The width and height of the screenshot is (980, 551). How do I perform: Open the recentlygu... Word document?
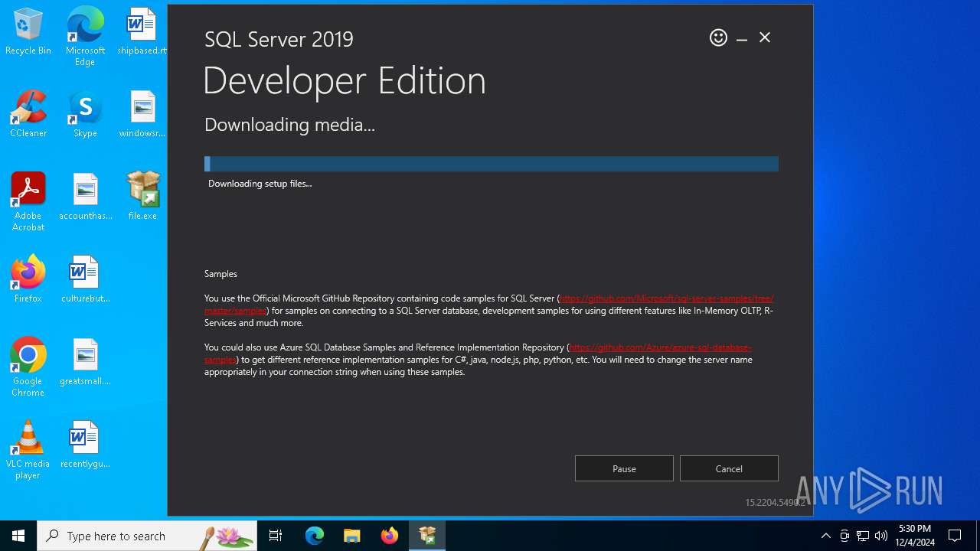point(85,445)
